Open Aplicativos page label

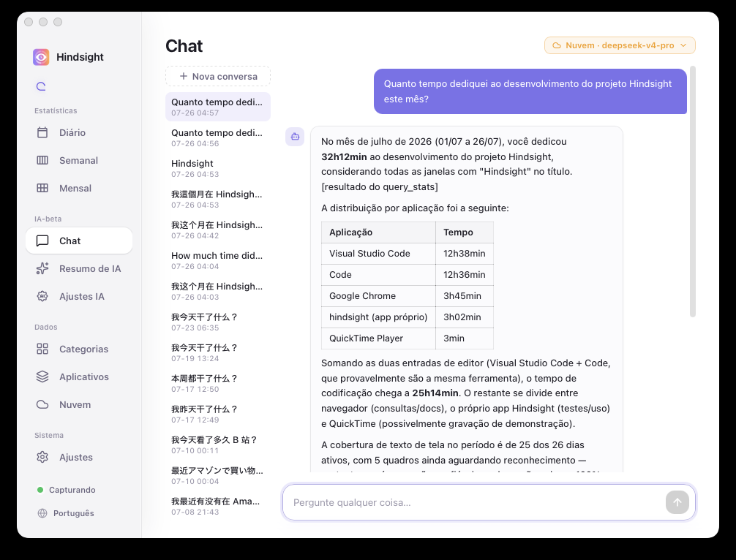pyautogui.click(x=84, y=377)
